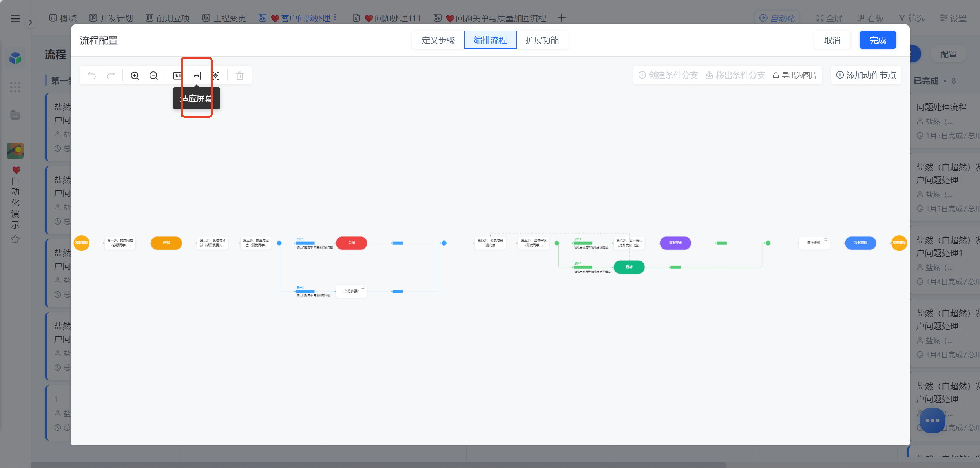Open the 前期立项 tab in background
980x468 pixels.
point(168,18)
